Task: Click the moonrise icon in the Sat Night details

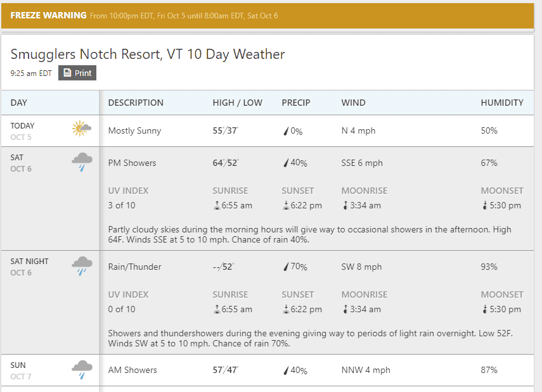Action: pyautogui.click(x=345, y=309)
